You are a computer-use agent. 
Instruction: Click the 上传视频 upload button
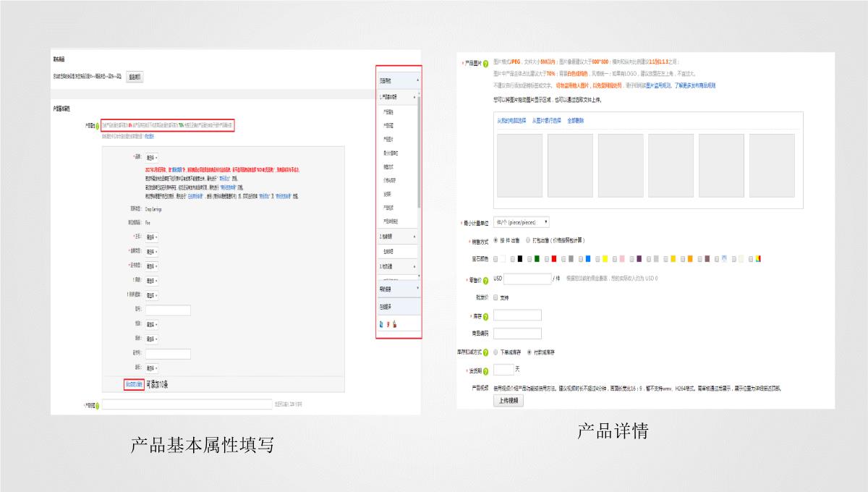(509, 400)
